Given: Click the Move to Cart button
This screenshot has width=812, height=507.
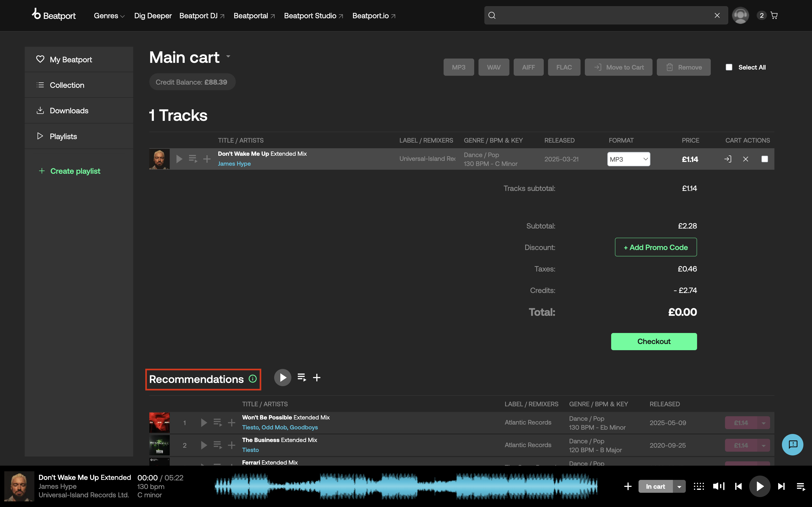Looking at the screenshot, I should (619, 67).
